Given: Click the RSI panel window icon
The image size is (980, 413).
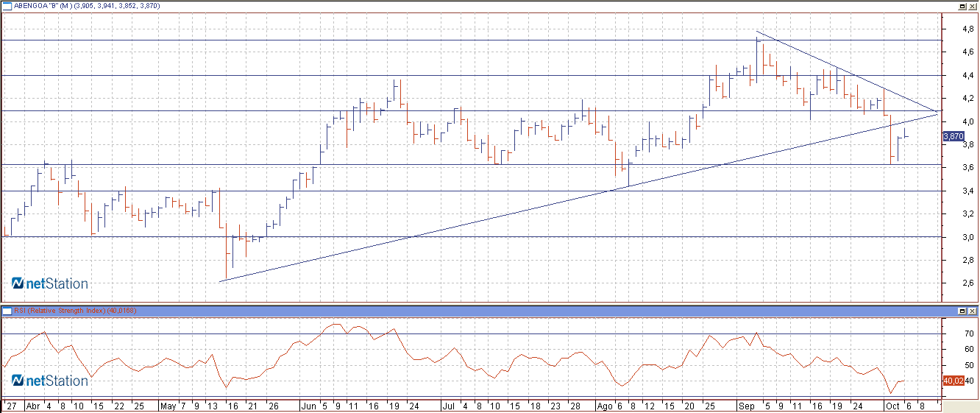Looking at the screenshot, I should point(7,311).
